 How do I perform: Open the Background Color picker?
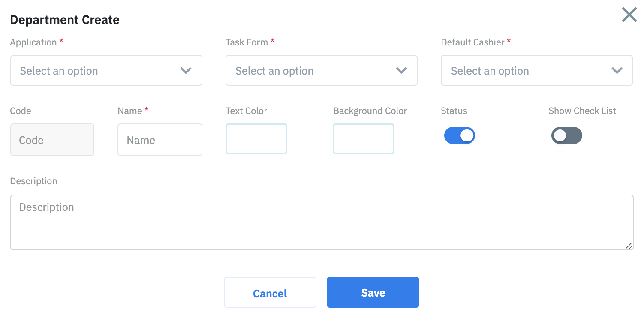coord(363,139)
